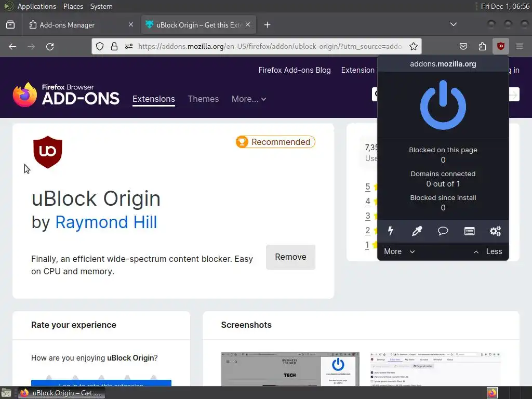Viewport: 532px width, 399px height.
Task: Open Firefox View icon
Action: [x=10, y=25]
